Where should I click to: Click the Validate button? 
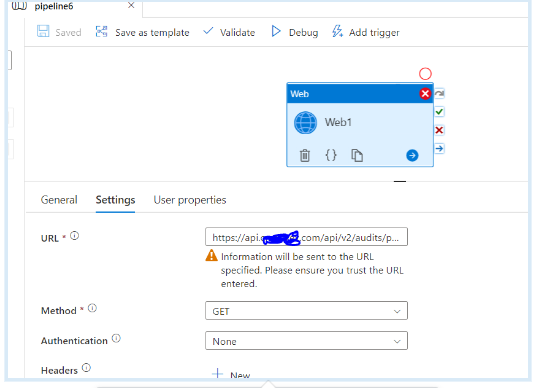click(229, 32)
